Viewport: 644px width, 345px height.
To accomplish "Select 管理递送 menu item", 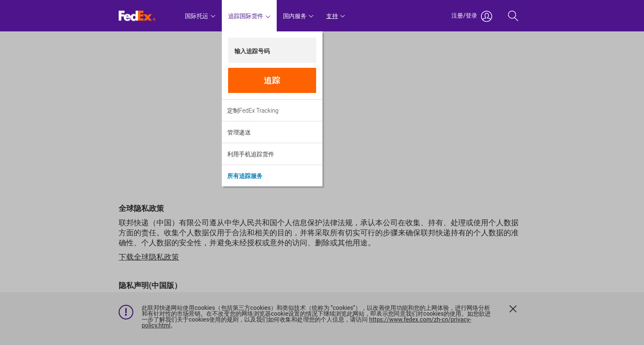I will [272, 132].
